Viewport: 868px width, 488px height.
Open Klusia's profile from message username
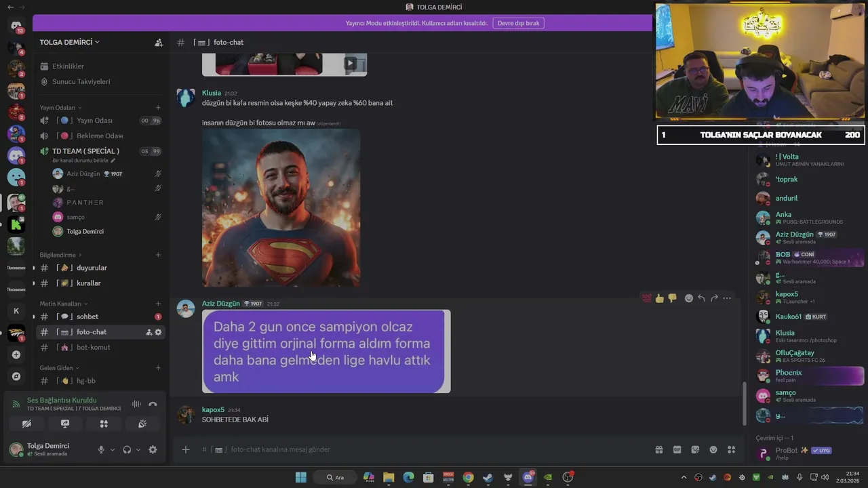(x=212, y=93)
